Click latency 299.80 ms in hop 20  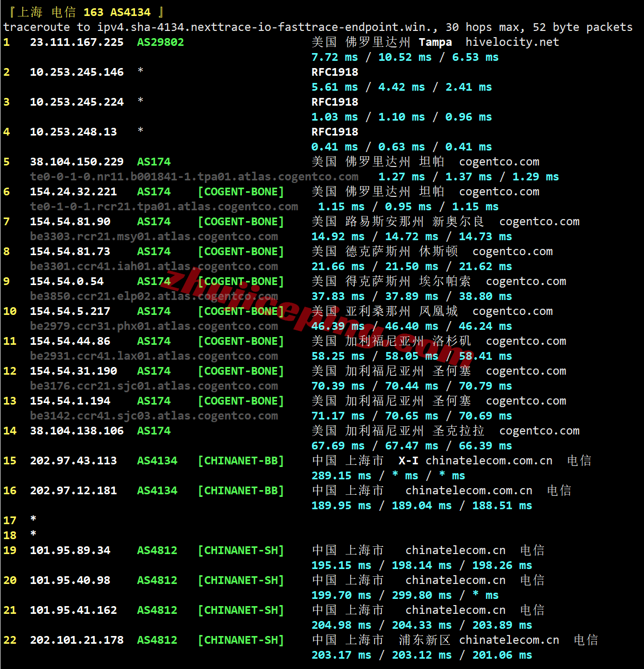point(422,595)
